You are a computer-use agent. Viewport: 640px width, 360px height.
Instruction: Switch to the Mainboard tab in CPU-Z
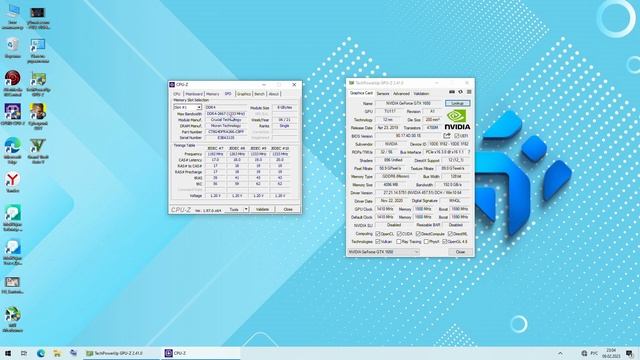pos(194,94)
